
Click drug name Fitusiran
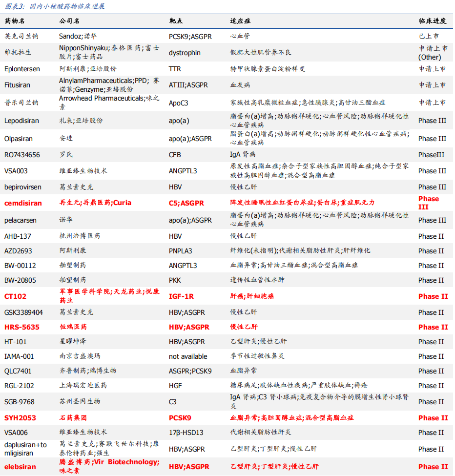point(17,85)
